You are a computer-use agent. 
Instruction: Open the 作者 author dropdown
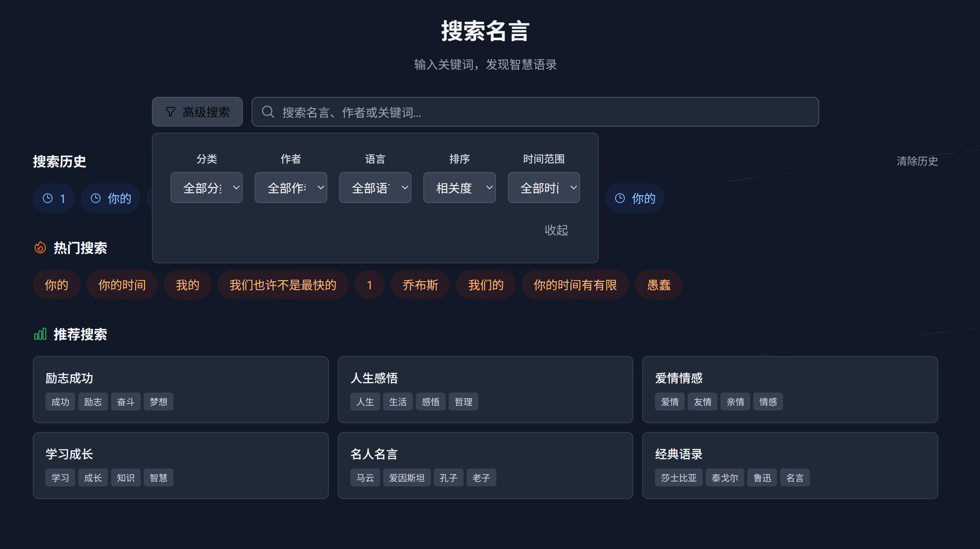tap(291, 188)
